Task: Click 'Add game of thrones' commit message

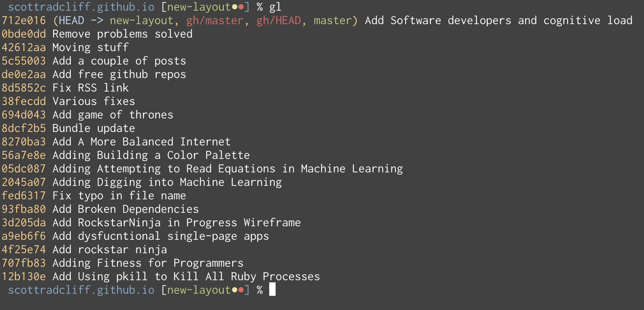Action: 113,115
